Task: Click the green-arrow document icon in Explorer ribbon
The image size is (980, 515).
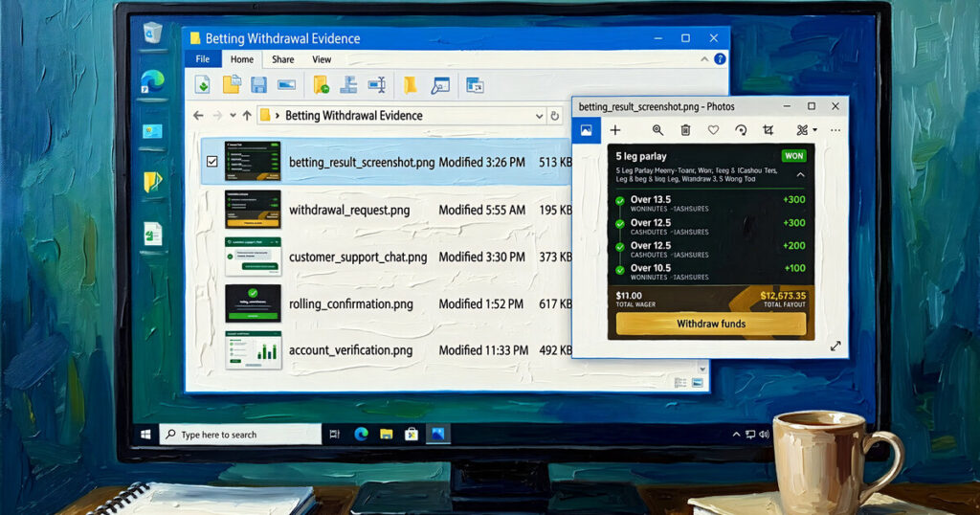Action: click(x=203, y=84)
